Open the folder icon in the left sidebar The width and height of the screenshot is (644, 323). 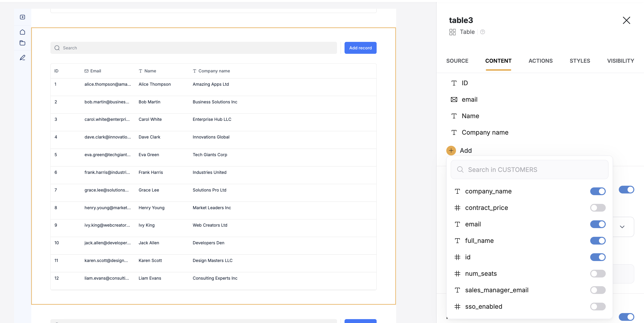(x=22, y=43)
